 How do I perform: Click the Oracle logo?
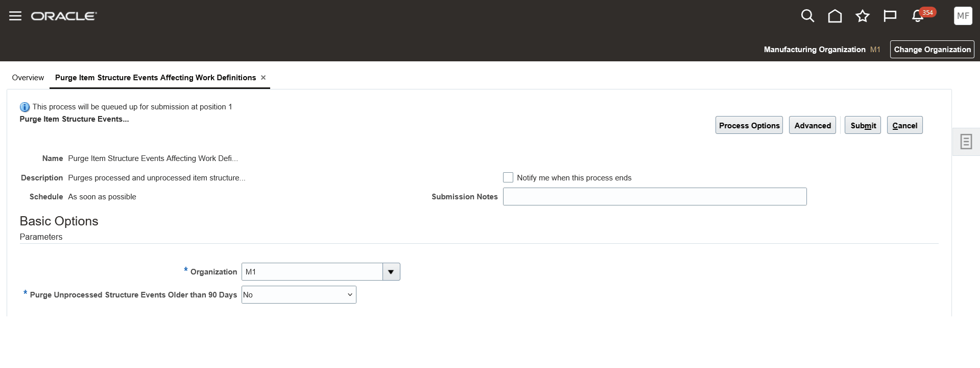(64, 16)
